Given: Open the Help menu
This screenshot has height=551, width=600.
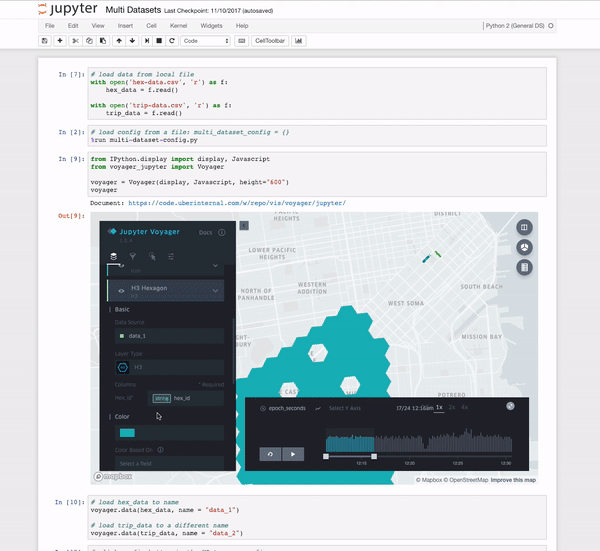Looking at the screenshot, I should coord(242,26).
